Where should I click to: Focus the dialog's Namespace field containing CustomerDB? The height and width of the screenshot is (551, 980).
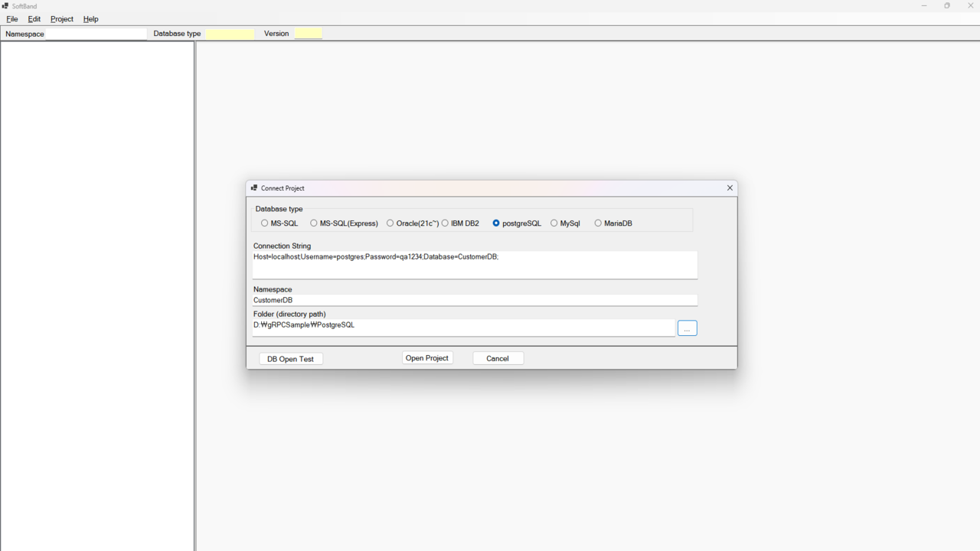(475, 300)
